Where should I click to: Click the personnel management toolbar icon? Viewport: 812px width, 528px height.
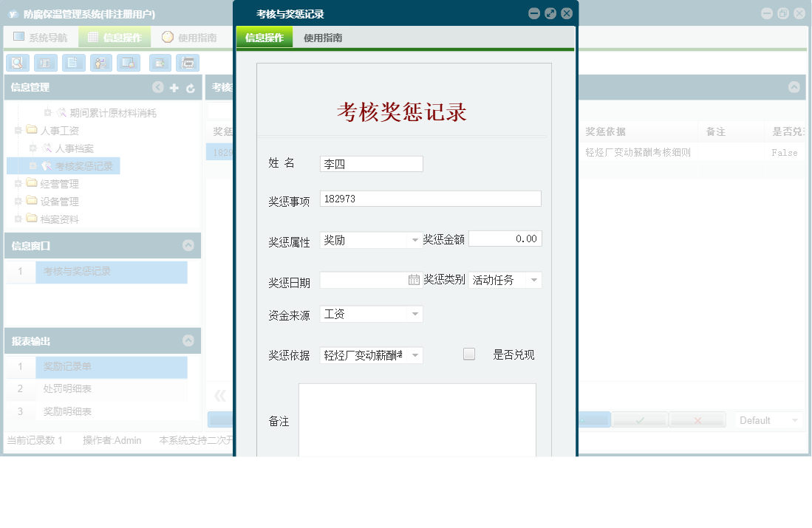pyautogui.click(x=100, y=63)
